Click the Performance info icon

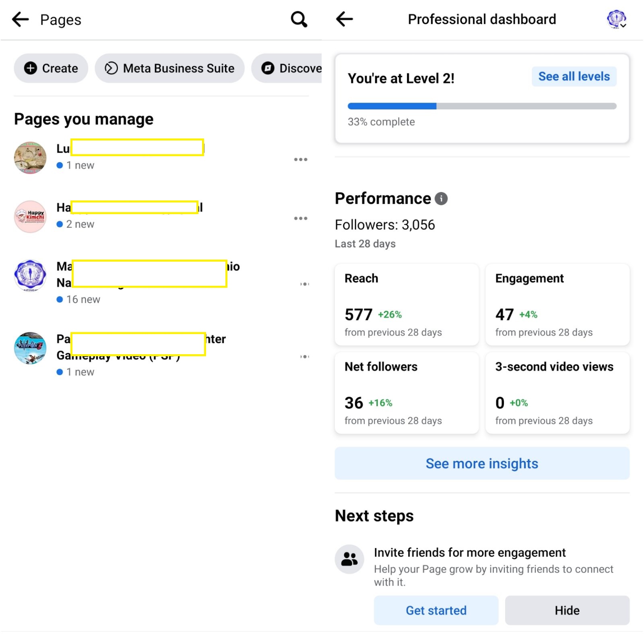441,199
